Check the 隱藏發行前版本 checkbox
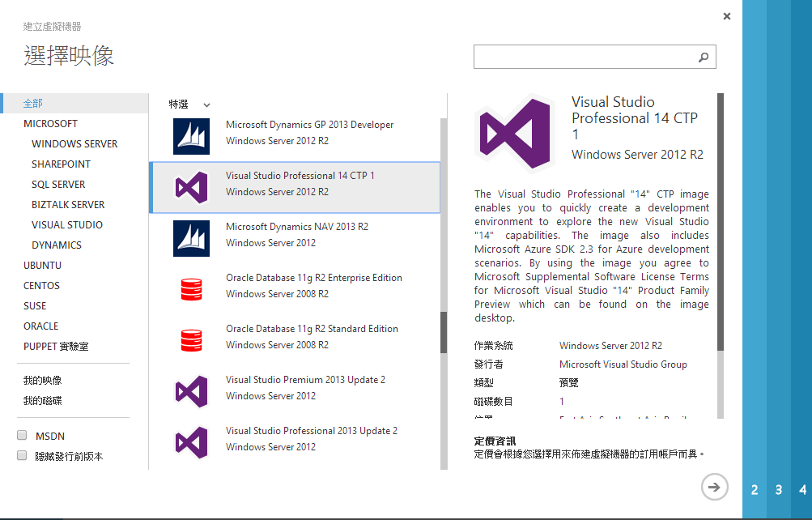812x520 pixels. tap(22, 455)
